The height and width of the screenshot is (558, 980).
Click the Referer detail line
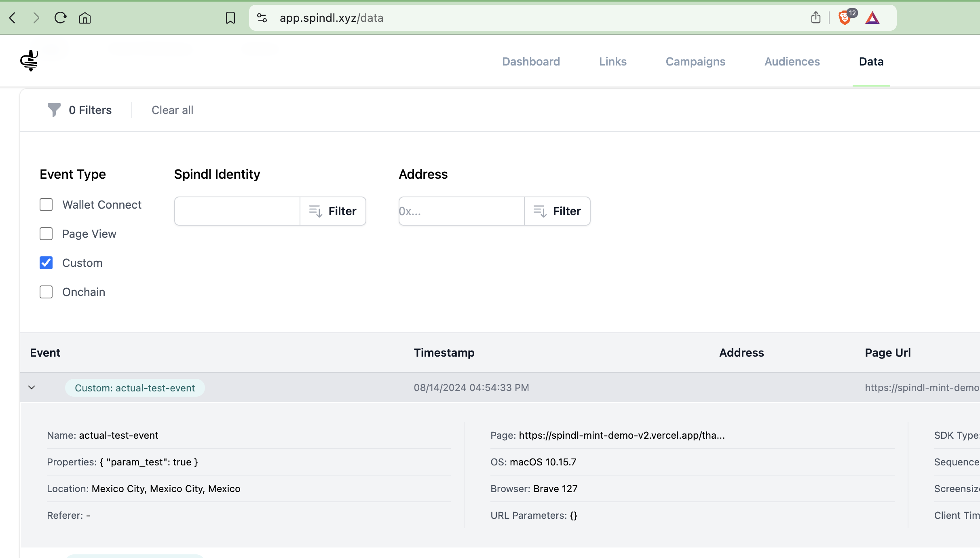click(x=69, y=515)
